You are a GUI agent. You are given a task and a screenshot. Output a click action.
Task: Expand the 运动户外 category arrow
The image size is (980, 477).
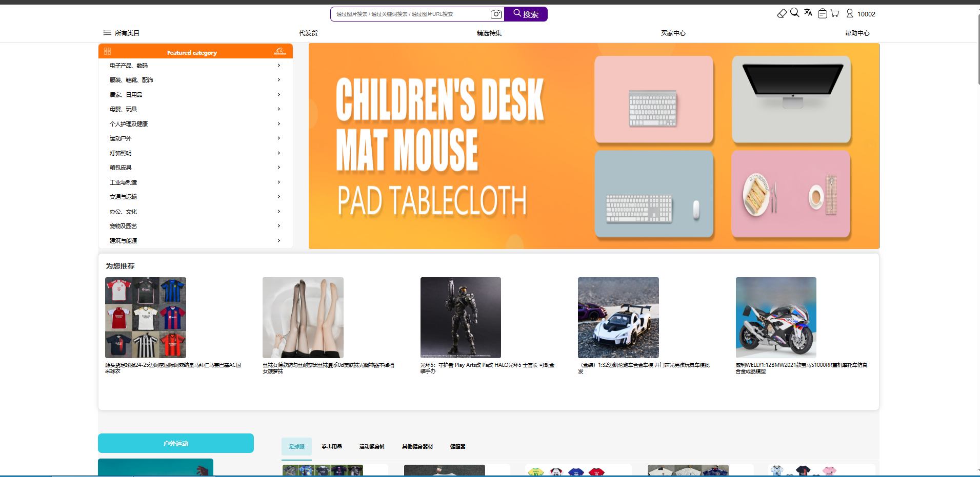279,138
